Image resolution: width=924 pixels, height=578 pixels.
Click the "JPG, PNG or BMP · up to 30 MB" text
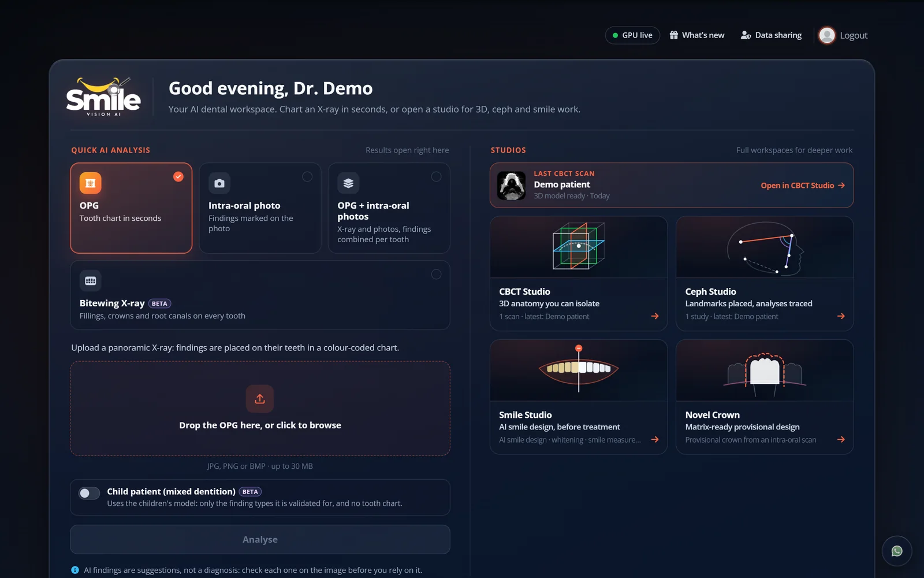point(260,466)
